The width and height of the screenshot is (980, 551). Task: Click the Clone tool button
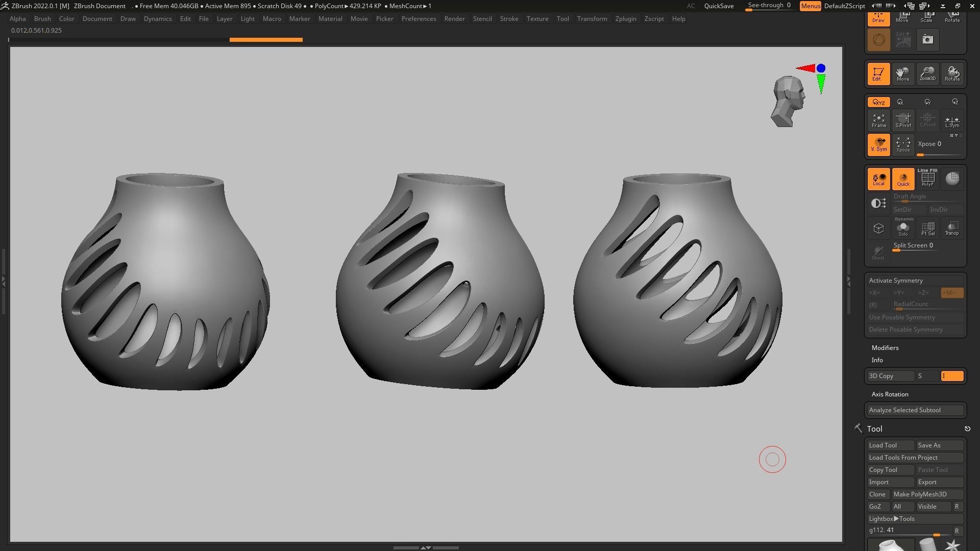(x=878, y=494)
